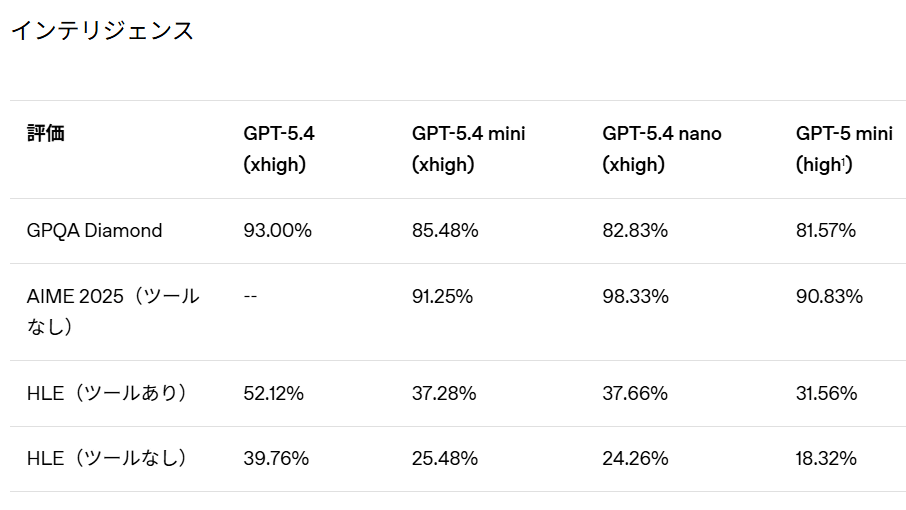Click the 評価 column header

[x=46, y=133]
